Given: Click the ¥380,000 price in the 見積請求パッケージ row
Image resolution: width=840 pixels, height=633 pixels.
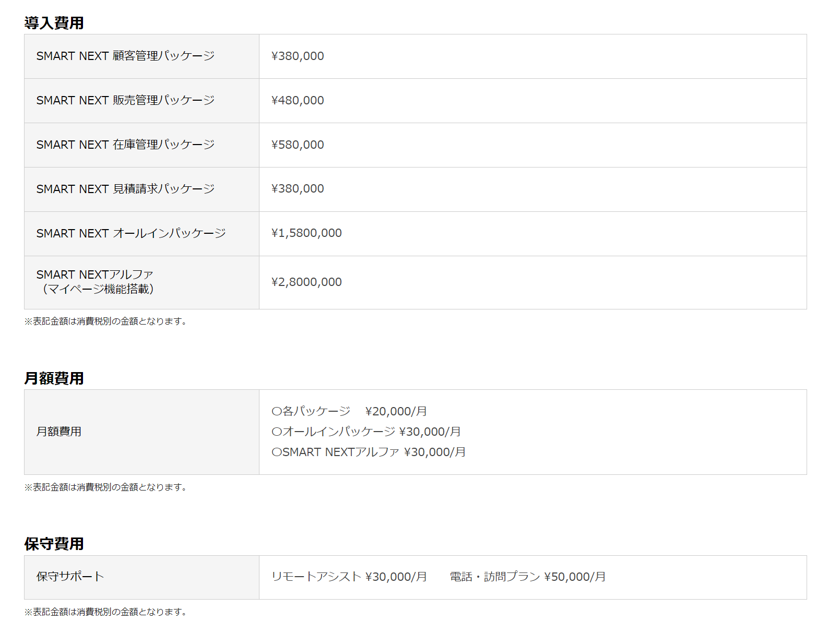Looking at the screenshot, I should pyautogui.click(x=298, y=188).
